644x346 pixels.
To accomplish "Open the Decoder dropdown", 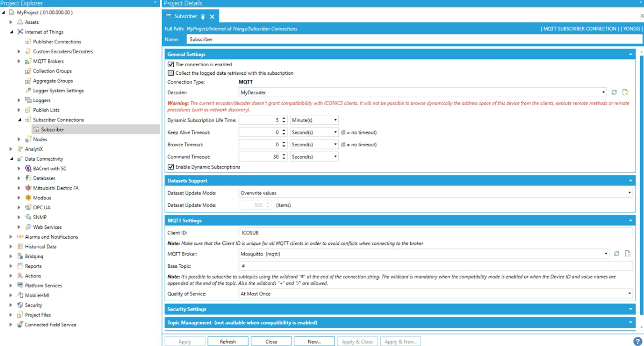I will pyautogui.click(x=604, y=92).
